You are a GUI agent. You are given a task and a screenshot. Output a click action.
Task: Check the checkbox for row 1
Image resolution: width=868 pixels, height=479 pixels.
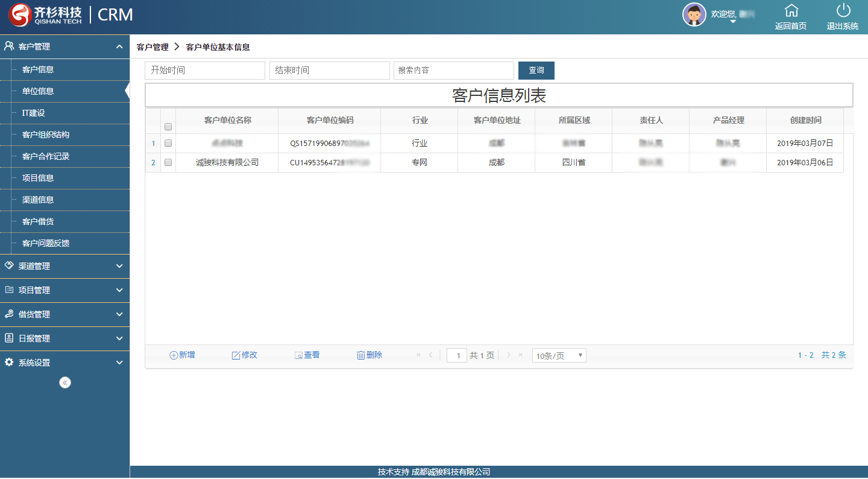coord(168,144)
